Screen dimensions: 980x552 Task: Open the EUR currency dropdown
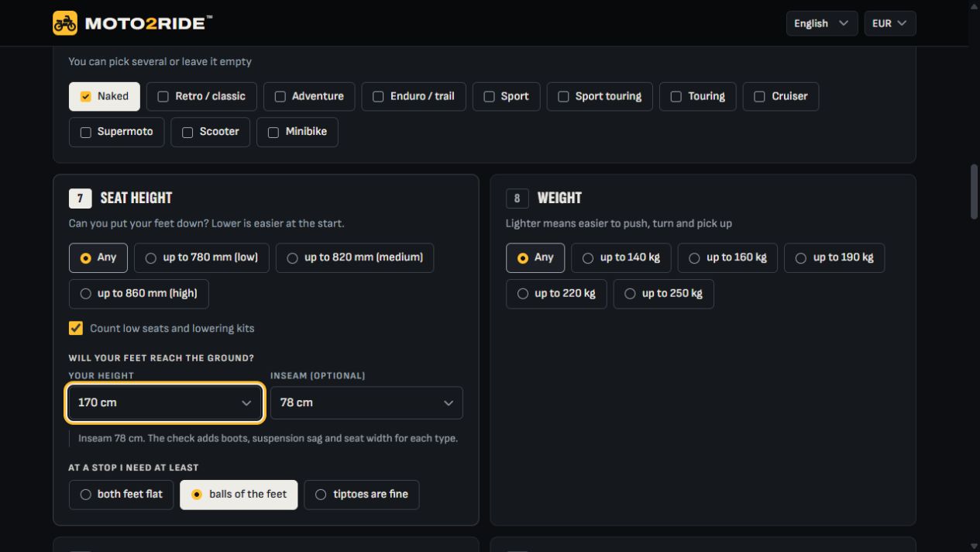pyautogui.click(x=889, y=23)
